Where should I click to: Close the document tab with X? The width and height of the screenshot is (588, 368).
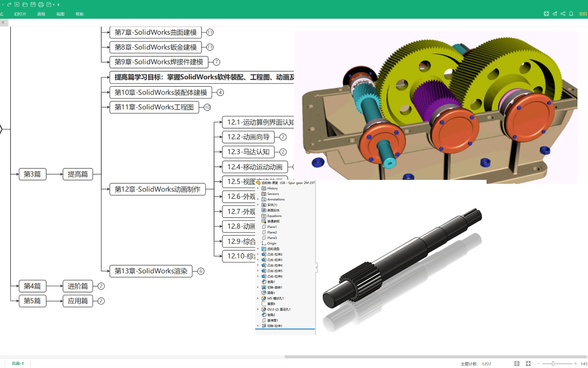click(3, 23)
